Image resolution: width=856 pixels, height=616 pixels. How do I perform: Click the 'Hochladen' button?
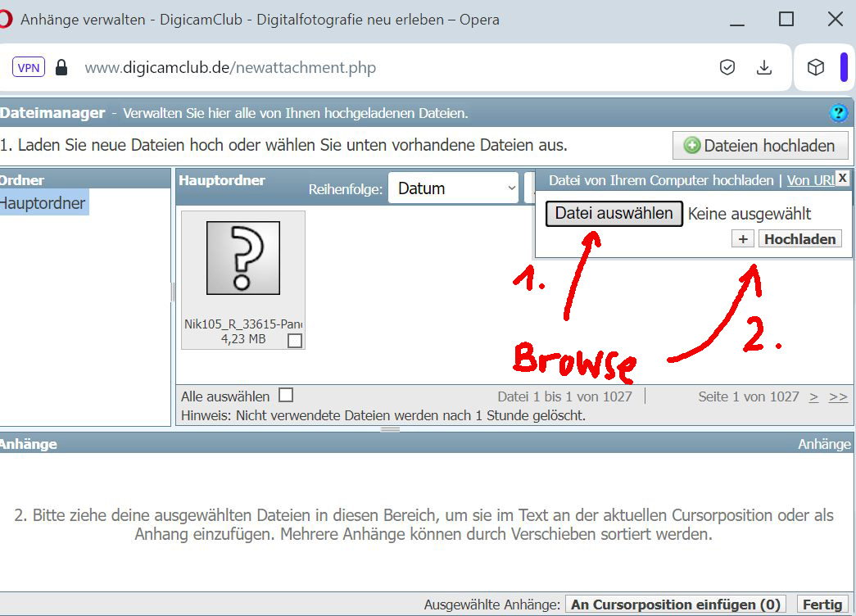tap(799, 239)
